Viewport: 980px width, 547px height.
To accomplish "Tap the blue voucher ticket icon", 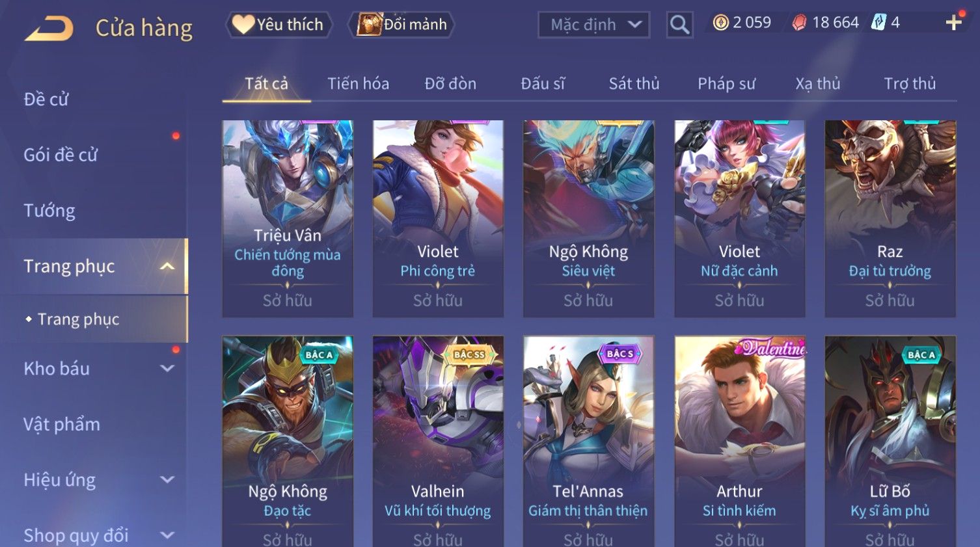I will coord(878,23).
